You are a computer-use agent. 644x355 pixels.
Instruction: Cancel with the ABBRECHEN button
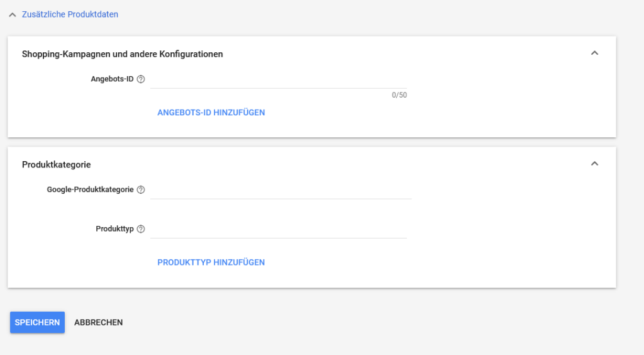pos(98,322)
